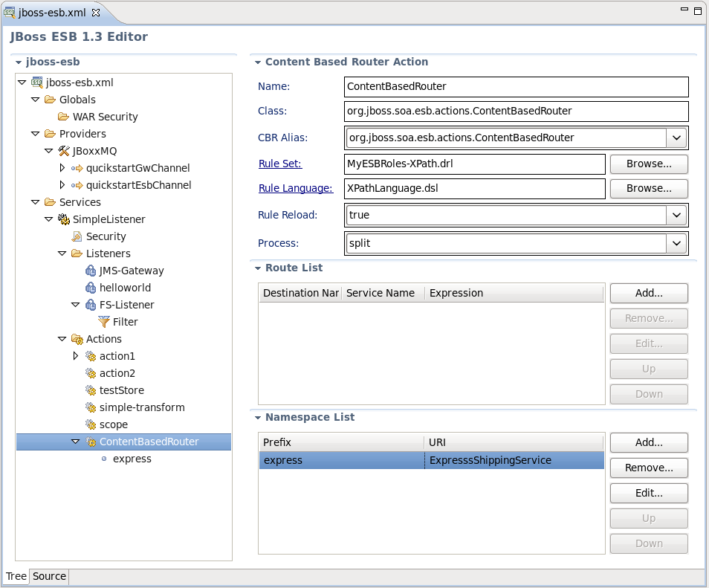Remove the selected express namespace
Screen dimensions: 709x588
pos(649,468)
